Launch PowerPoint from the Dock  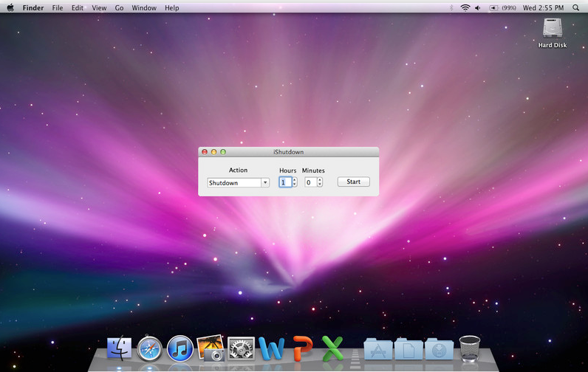(x=302, y=349)
